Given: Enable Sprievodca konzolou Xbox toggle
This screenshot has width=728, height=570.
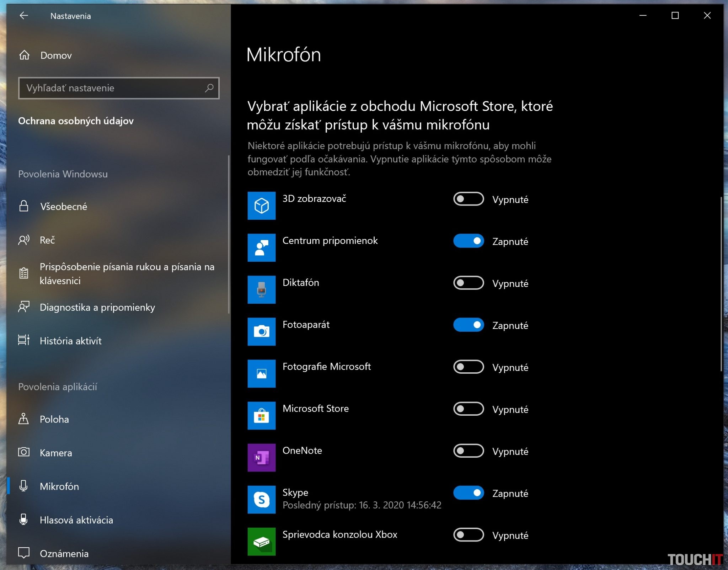Looking at the screenshot, I should tap(468, 535).
